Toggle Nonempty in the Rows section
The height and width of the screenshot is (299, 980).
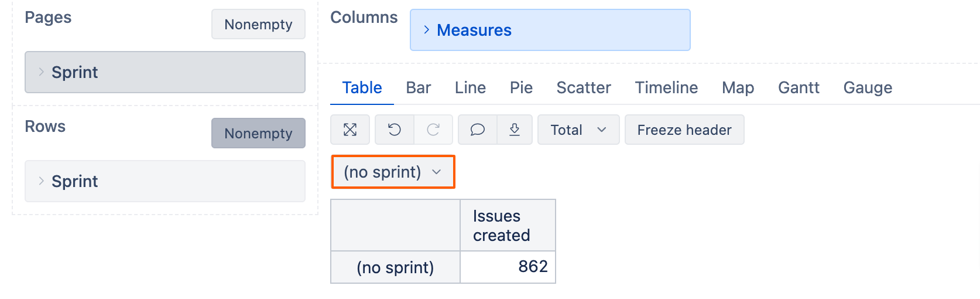tap(258, 133)
